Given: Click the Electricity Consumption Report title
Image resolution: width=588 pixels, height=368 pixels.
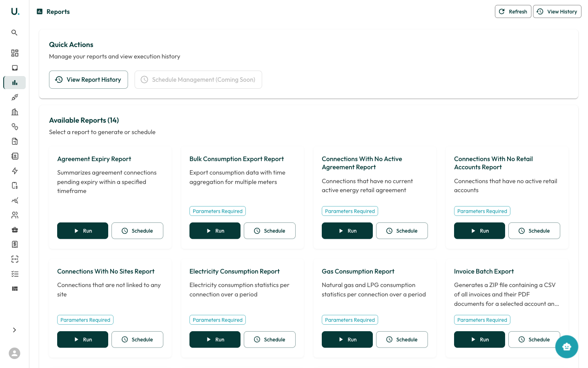Looking at the screenshot, I should pos(234,272).
